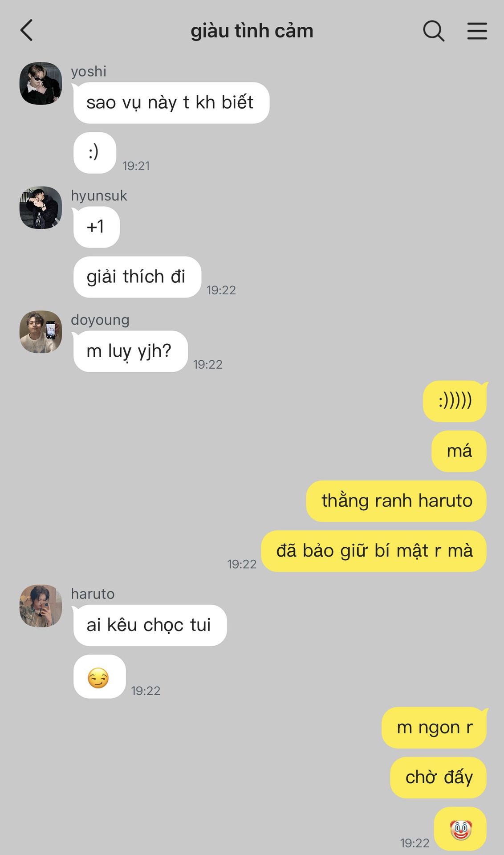Select the '+1' message from hyunsuk

[97, 227]
